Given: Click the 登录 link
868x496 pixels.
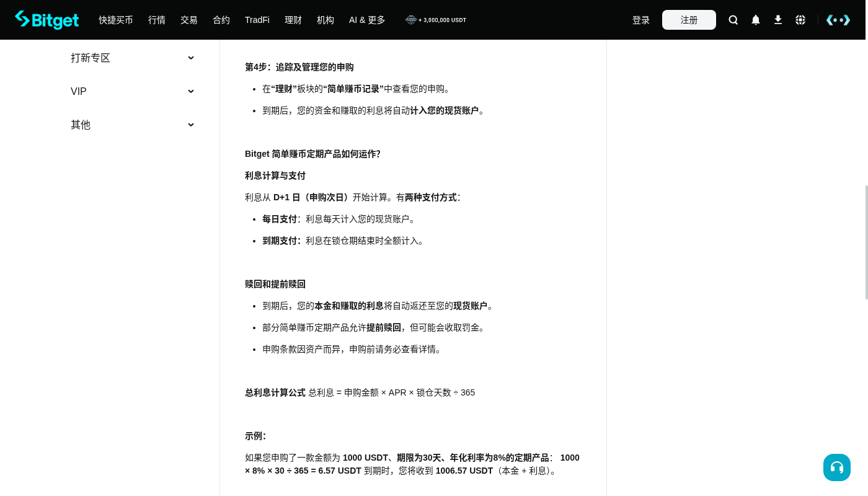Looking at the screenshot, I should click(x=641, y=20).
